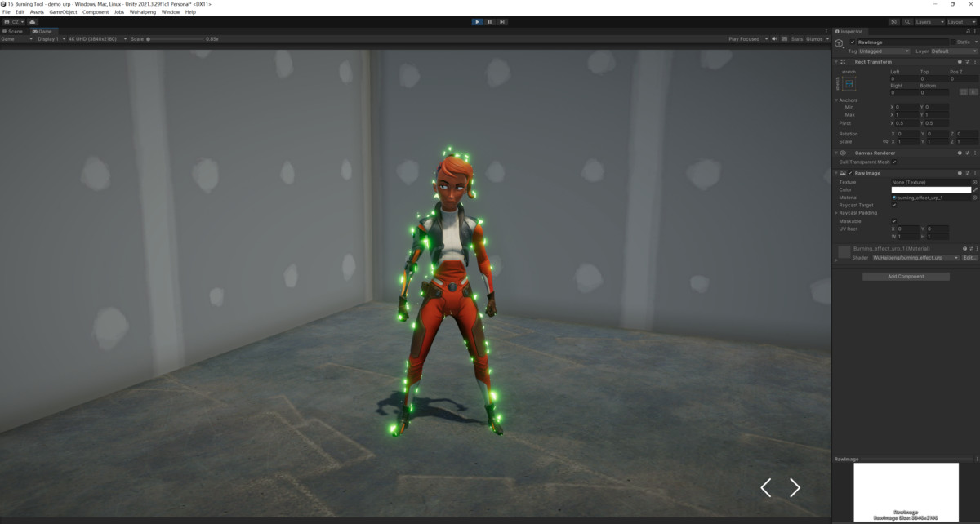Toggle the Game view shortcuts keyboard icon
The height and width of the screenshot is (524, 980).
coord(783,38)
